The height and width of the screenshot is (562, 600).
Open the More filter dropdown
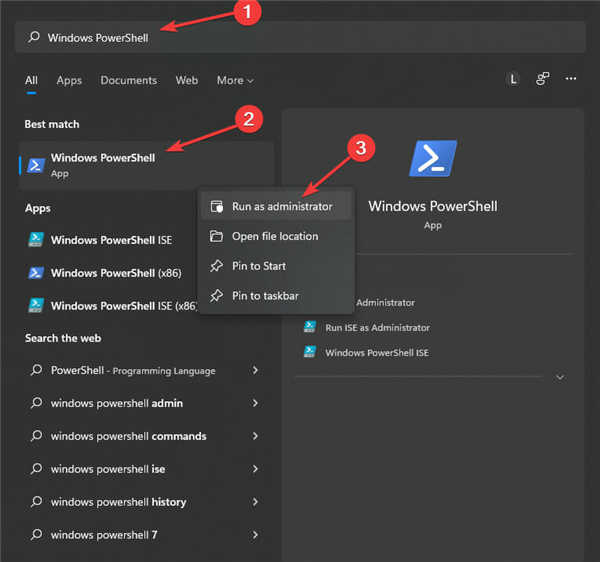click(x=235, y=80)
